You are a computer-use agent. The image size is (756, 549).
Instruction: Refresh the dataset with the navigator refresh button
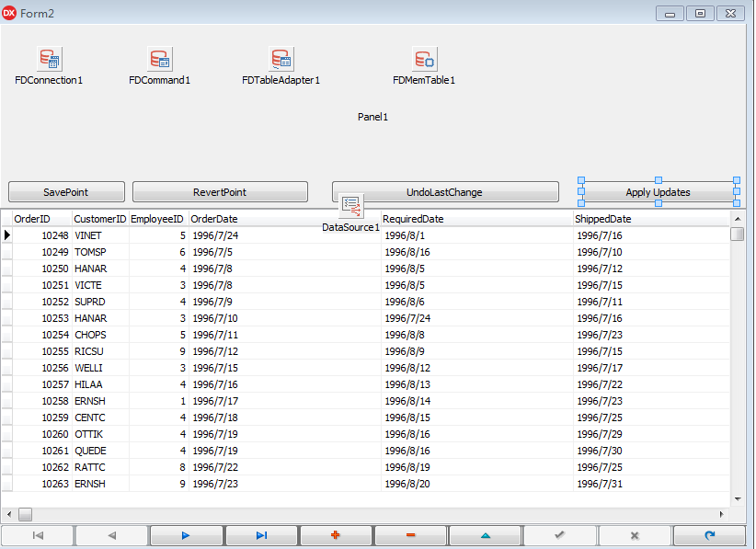pos(708,534)
